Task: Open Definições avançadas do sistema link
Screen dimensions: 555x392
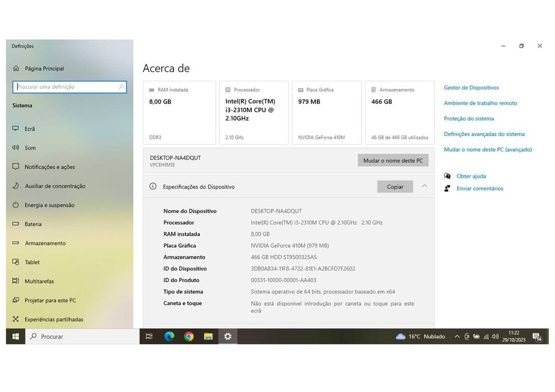Action: (x=484, y=134)
